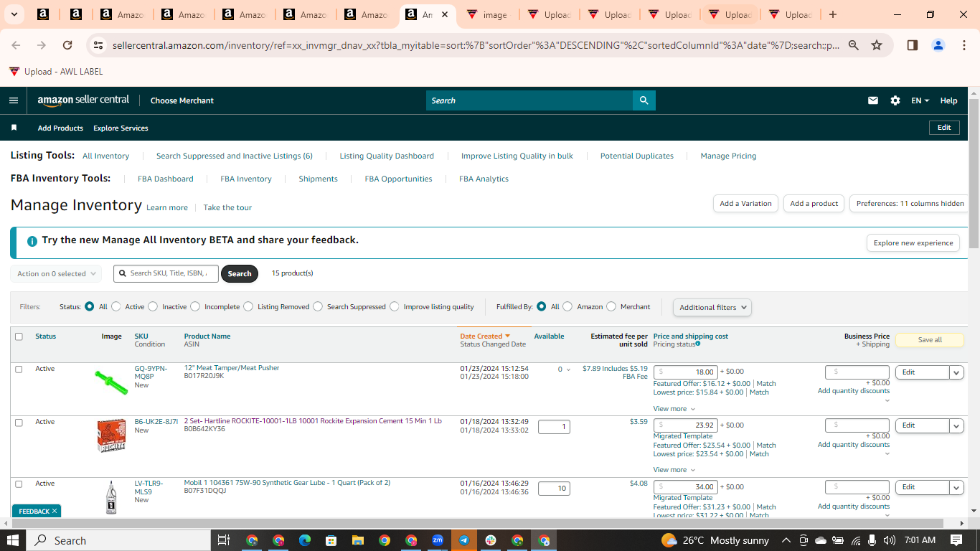Open Slack from the taskbar
Viewport: 980px width, 551px height.
pos(491,540)
